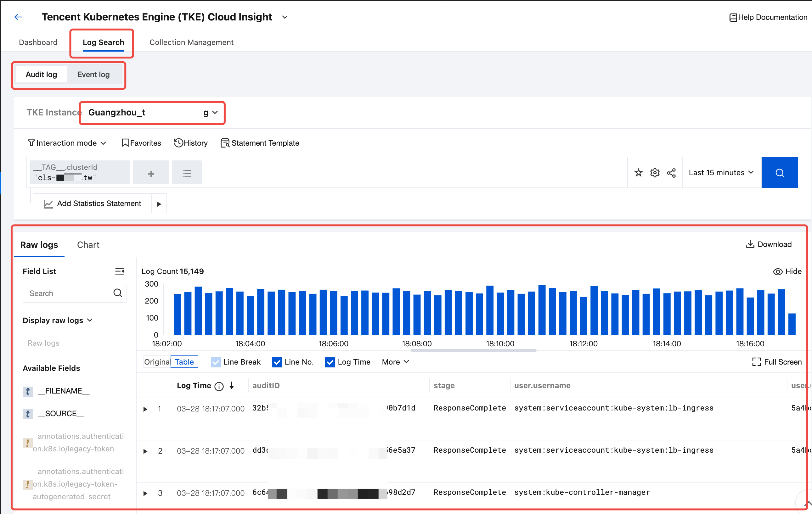Uncheck the Line No. checkbox
The image size is (812, 514).
point(277,362)
